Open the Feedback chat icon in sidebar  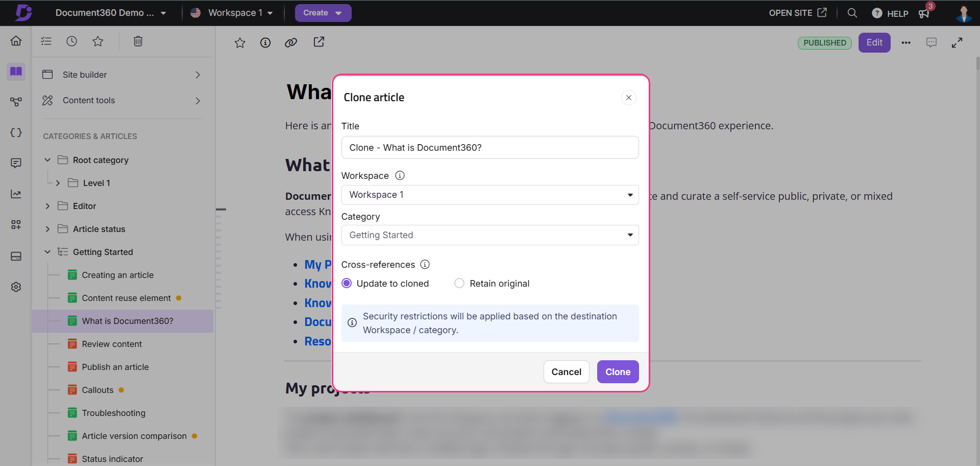pos(16,164)
